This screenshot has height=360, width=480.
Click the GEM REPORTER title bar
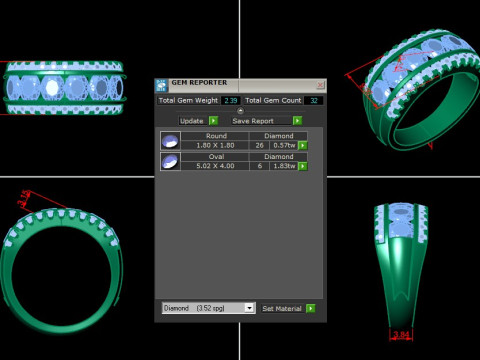[x=241, y=85]
